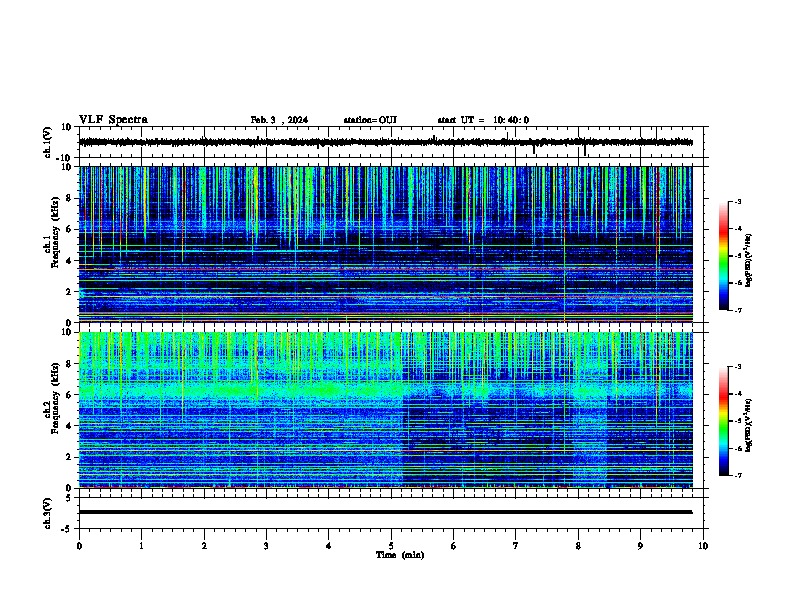Click the ch.2 frequency tick label "4"
The width and height of the screenshot is (792, 612).
pos(70,426)
